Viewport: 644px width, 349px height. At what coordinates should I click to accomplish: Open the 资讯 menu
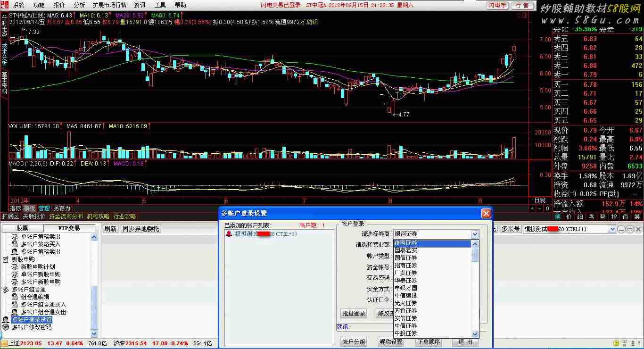click(x=140, y=5)
